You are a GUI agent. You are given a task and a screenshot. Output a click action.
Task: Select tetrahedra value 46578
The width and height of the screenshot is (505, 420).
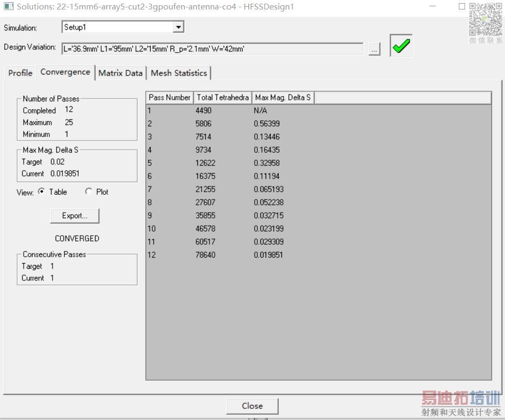[205, 229]
